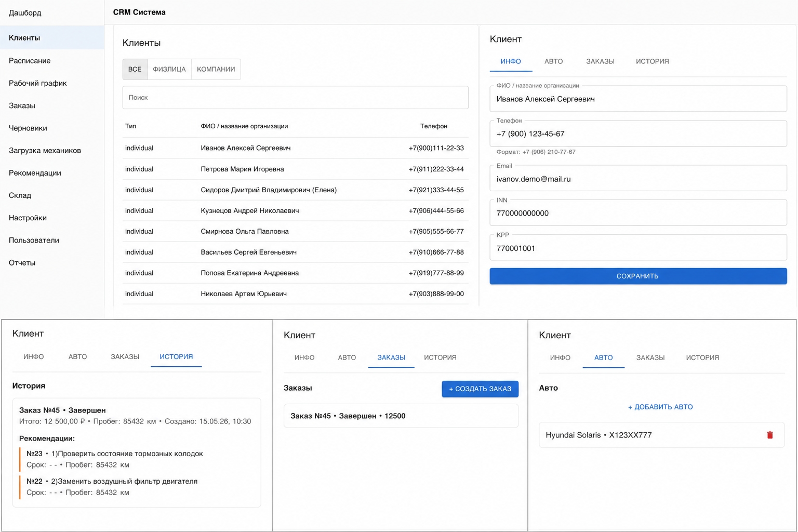Viewport: 798px width, 532px height.
Task: Open Дашборд in the sidebar
Action: (25, 12)
